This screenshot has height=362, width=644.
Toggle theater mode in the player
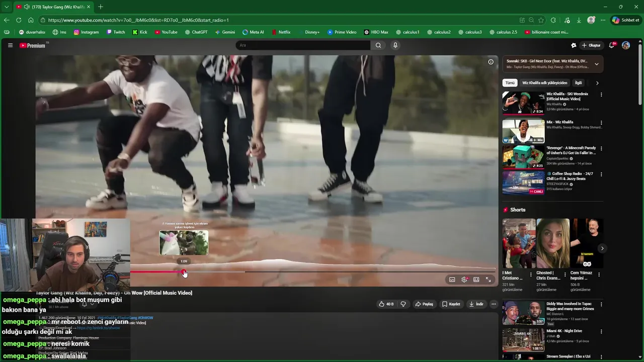coord(476,280)
